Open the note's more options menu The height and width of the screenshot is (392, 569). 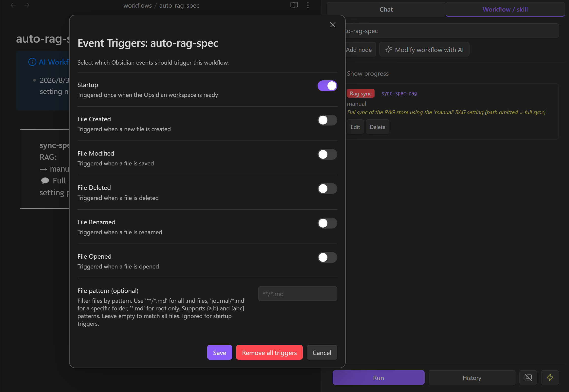click(308, 5)
